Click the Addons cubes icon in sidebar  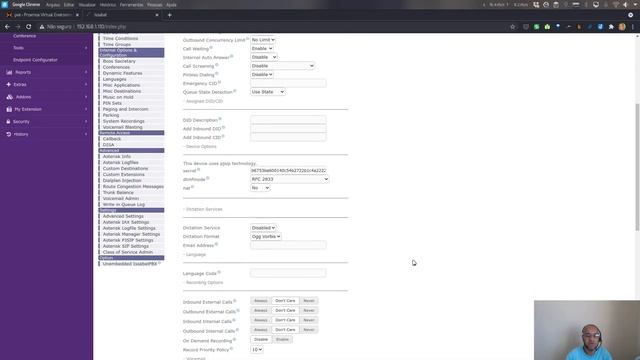[9, 97]
